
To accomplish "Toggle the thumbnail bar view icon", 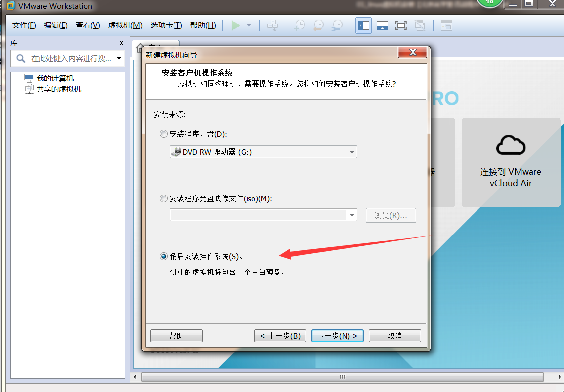I will 382,26.
